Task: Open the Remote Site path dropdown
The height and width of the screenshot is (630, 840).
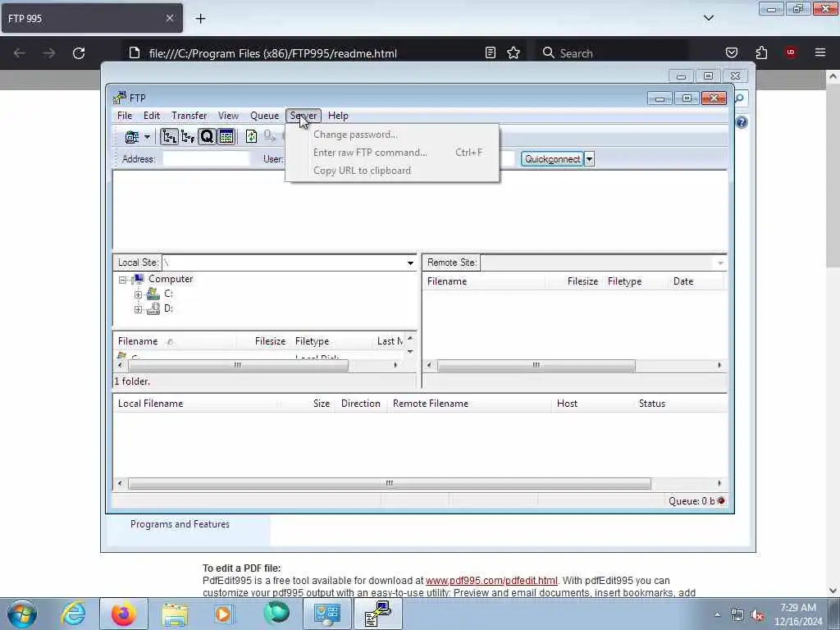Action: point(720,263)
